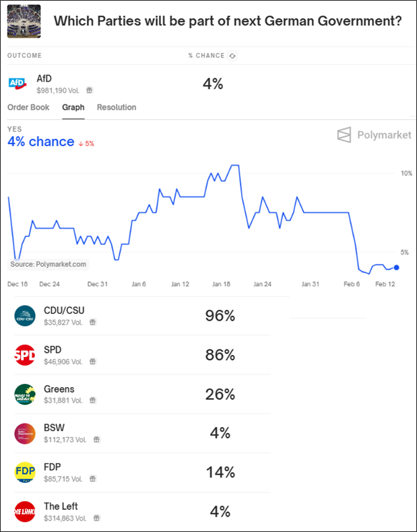
Task: Expand the Greens 26% outcome row
Action: [x=143, y=394]
